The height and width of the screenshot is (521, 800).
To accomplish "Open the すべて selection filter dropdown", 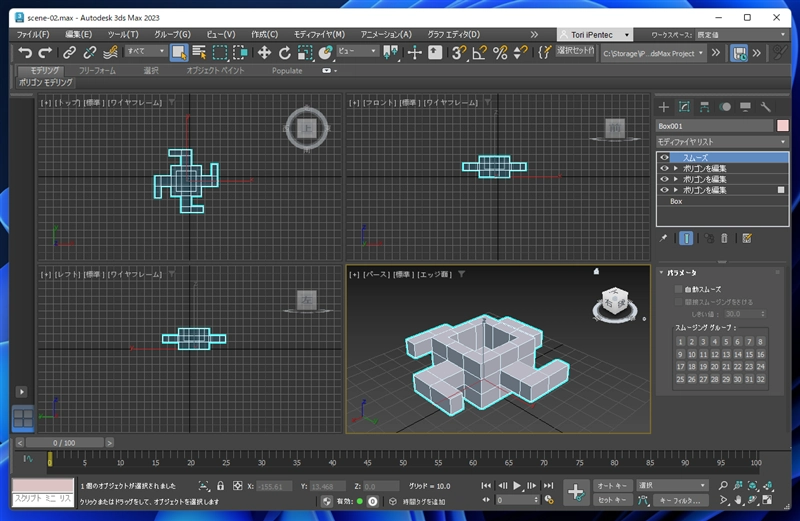I will click(x=146, y=51).
